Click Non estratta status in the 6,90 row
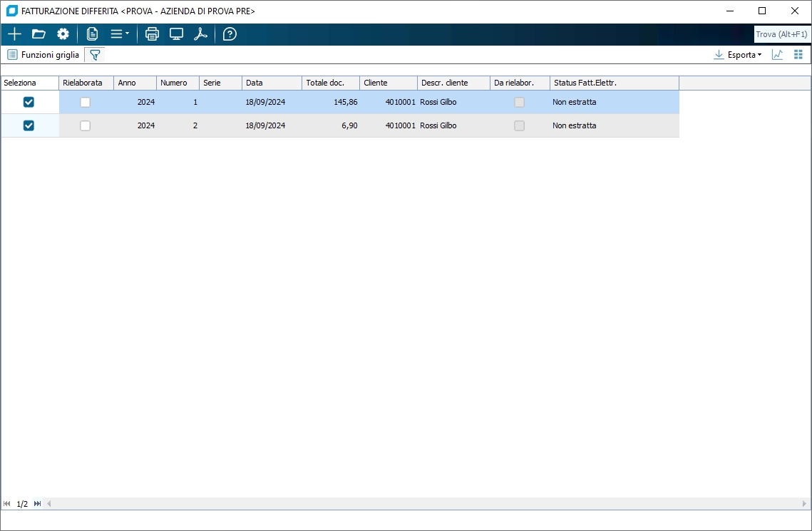The width and height of the screenshot is (812, 531). coord(575,125)
